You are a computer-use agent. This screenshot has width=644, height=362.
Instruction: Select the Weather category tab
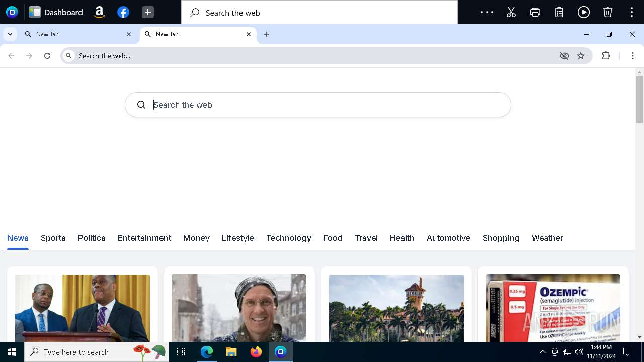coord(547,238)
